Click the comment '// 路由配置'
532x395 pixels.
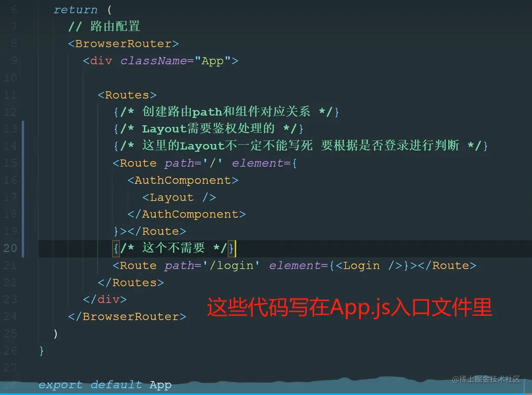click(x=104, y=26)
